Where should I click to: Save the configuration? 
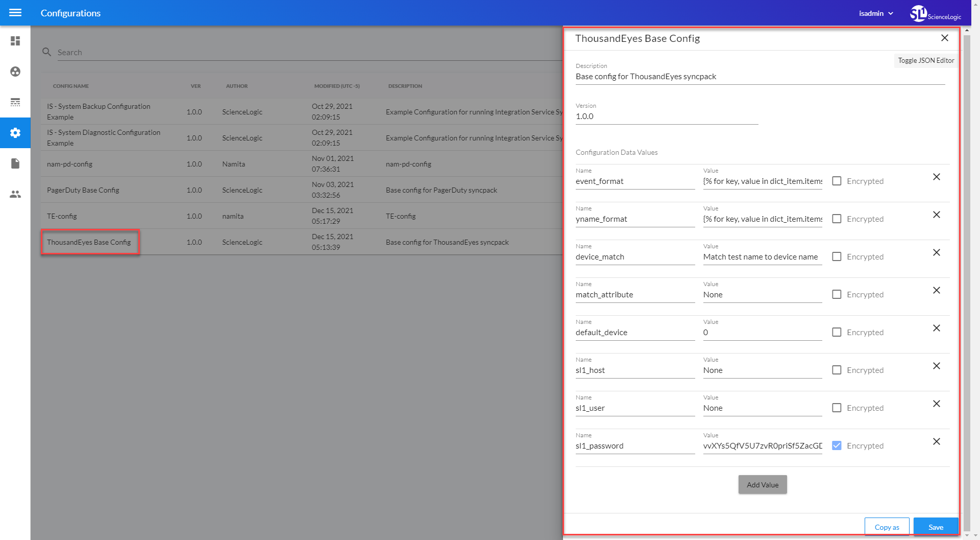[936, 527]
